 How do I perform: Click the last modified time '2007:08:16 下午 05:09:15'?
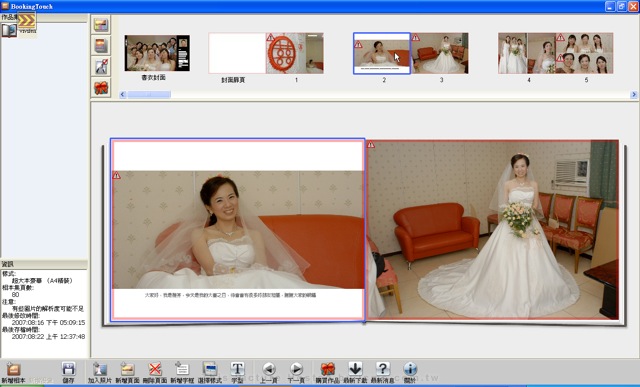point(48,322)
